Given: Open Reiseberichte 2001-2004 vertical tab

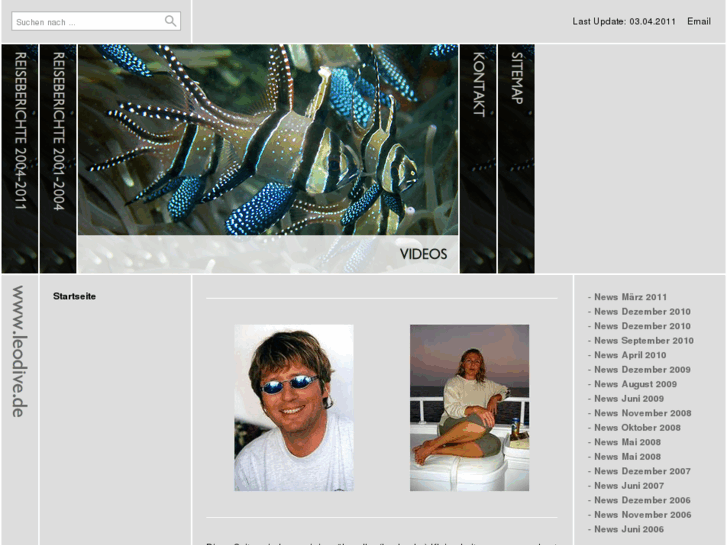Looking at the screenshot, I should pos(58,159).
